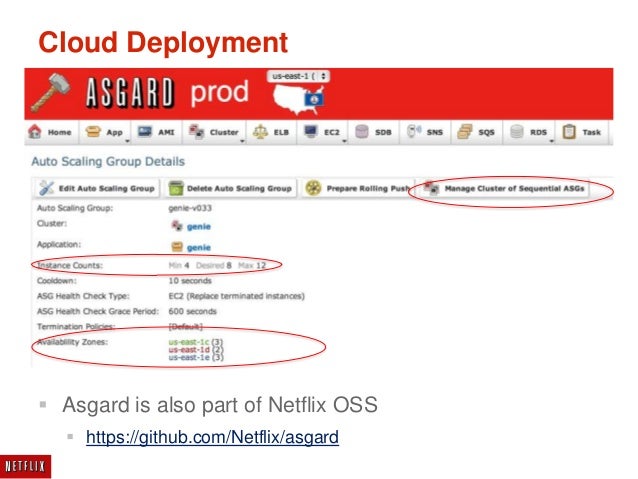Image resolution: width=638 pixels, height=479 pixels.
Task: Click the RDS database icon
Action: 517,131
